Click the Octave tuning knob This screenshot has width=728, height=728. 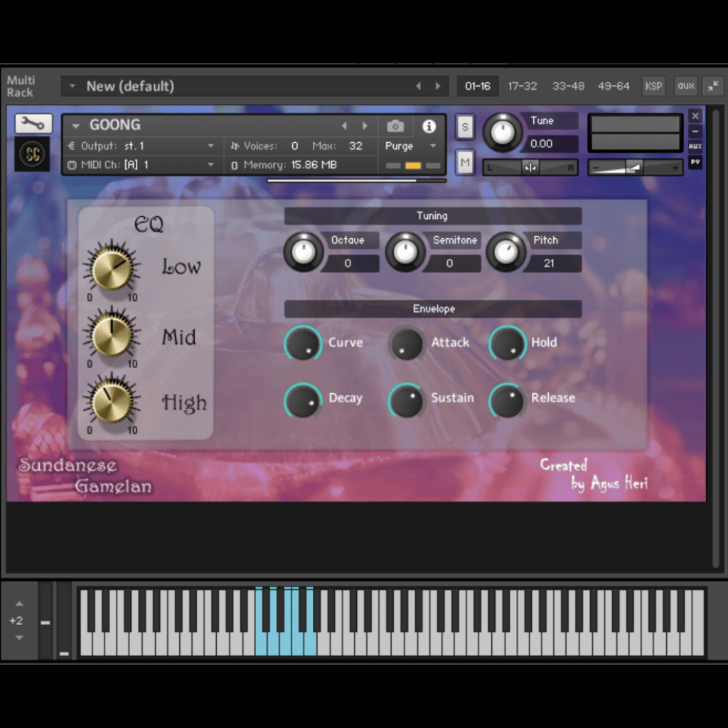coord(304,252)
